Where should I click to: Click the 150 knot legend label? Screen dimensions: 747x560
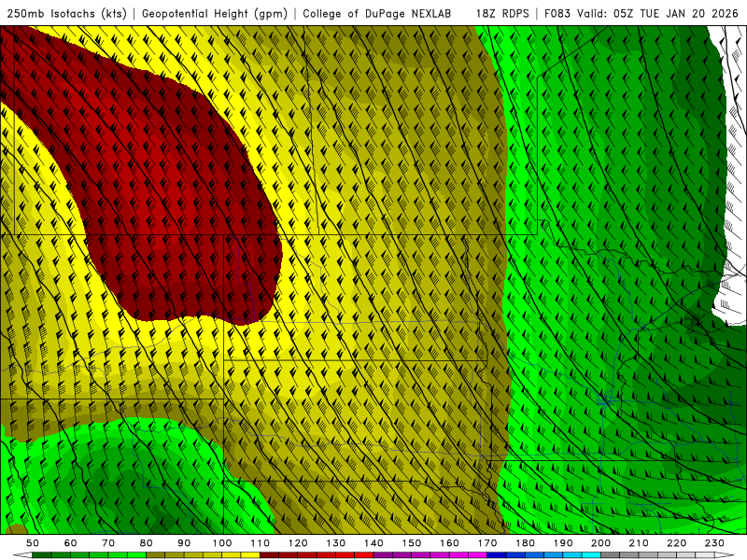pos(412,543)
